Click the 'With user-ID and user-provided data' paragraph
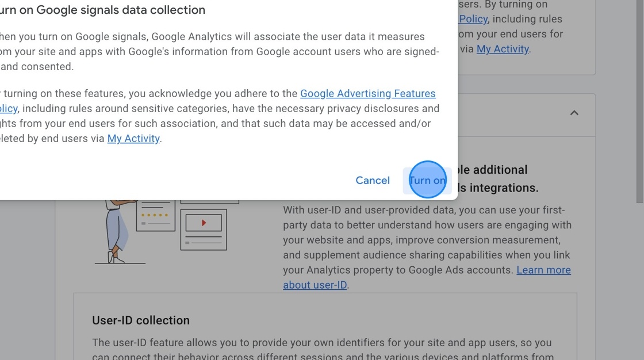 point(427,247)
